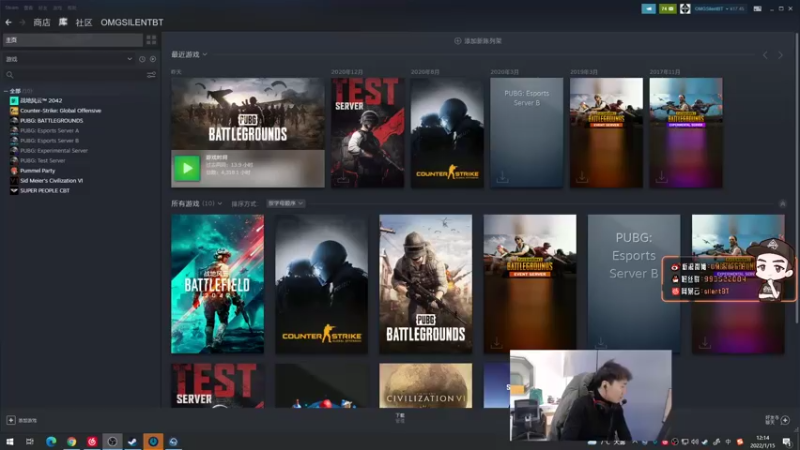Open the 商店 (Store) tab
Image resolution: width=800 pixels, height=450 pixels.
[x=42, y=22]
